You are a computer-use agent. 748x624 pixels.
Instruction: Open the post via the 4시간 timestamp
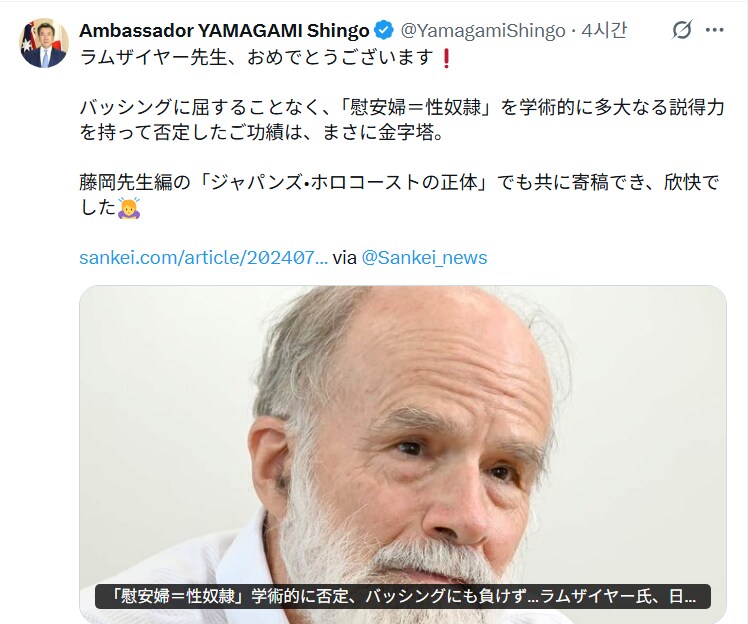(603, 31)
